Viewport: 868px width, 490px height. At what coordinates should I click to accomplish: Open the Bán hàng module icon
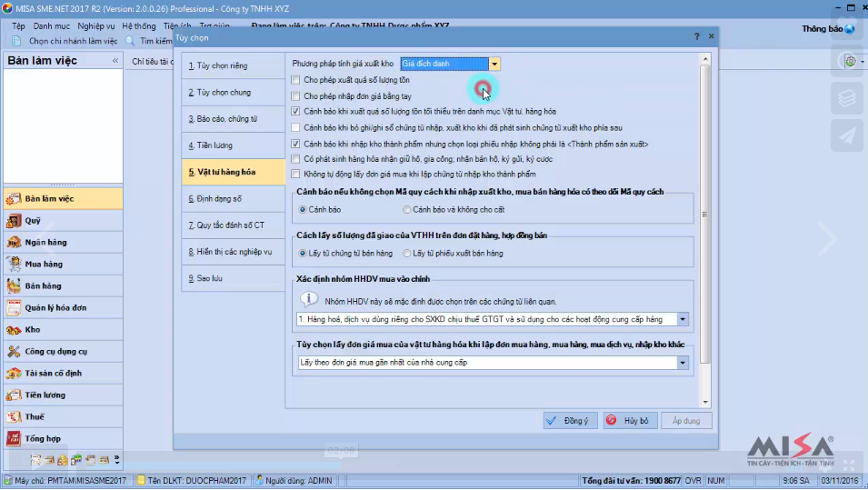click(14, 286)
